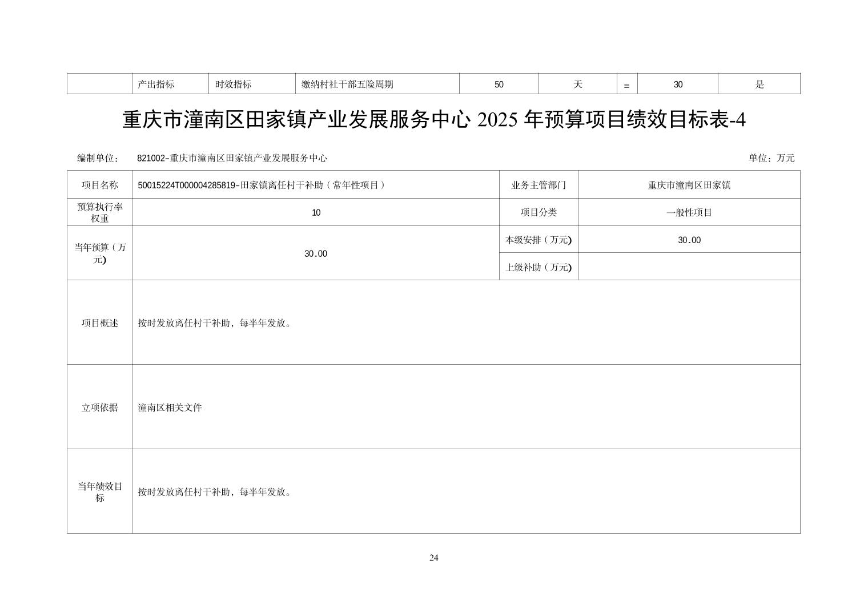Click the 当年预算（万元） label cell
The height and width of the screenshot is (613, 868).
[x=99, y=253]
